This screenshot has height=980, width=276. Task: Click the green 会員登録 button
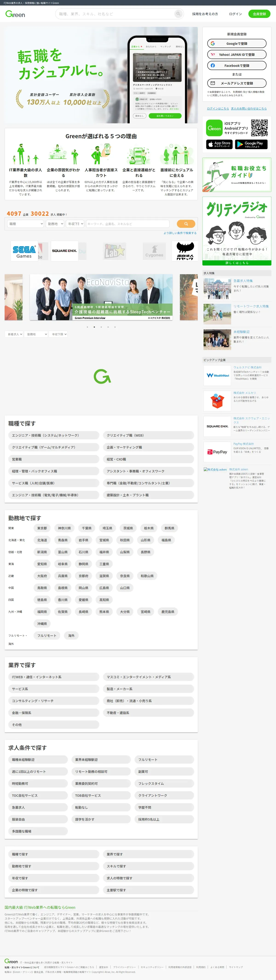259,14
